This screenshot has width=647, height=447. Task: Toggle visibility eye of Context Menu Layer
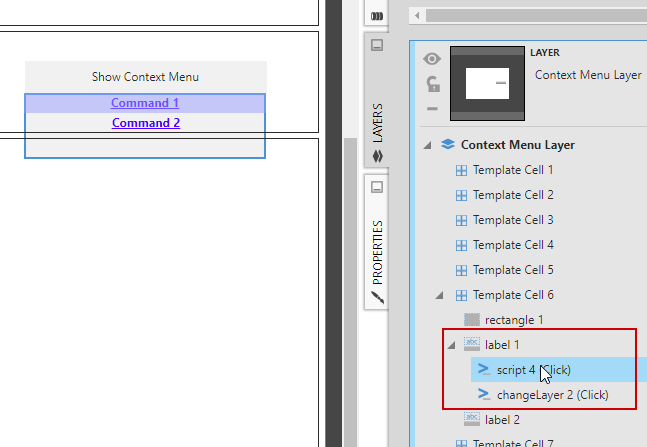point(432,59)
